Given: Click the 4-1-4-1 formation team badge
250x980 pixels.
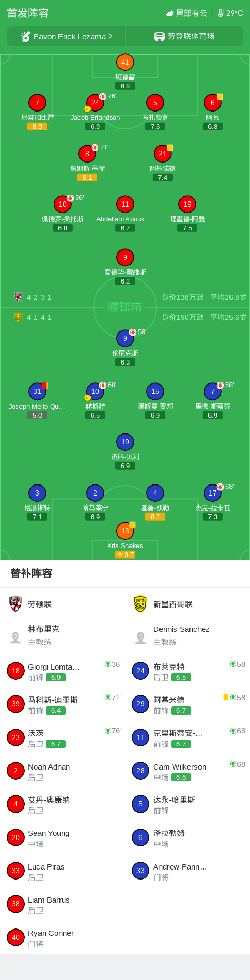Looking at the screenshot, I should pyautogui.click(x=18, y=317).
